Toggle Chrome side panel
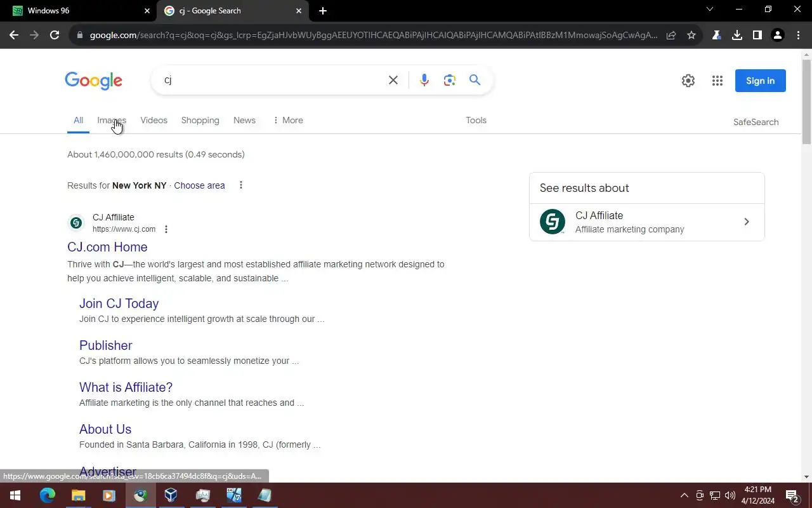Image resolution: width=812 pixels, height=508 pixels. click(757, 35)
